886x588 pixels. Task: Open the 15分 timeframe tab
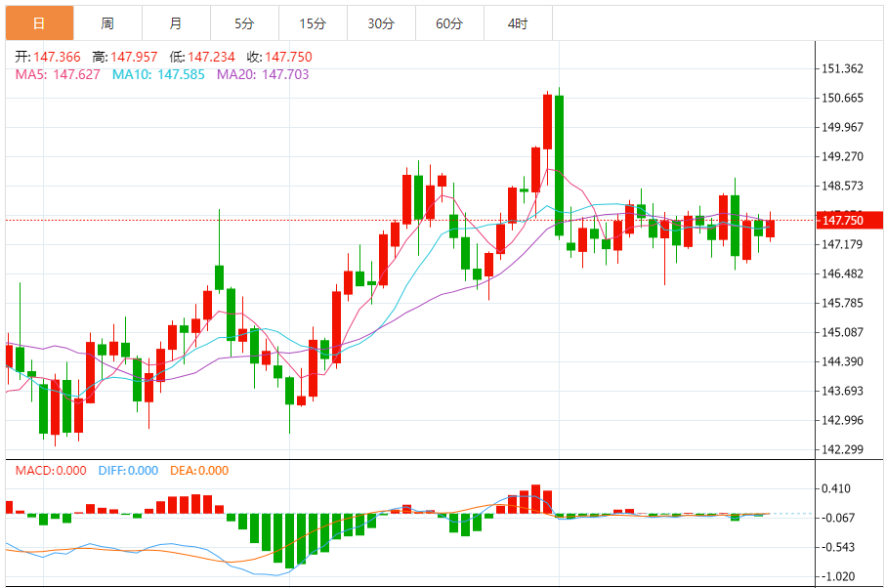313,23
